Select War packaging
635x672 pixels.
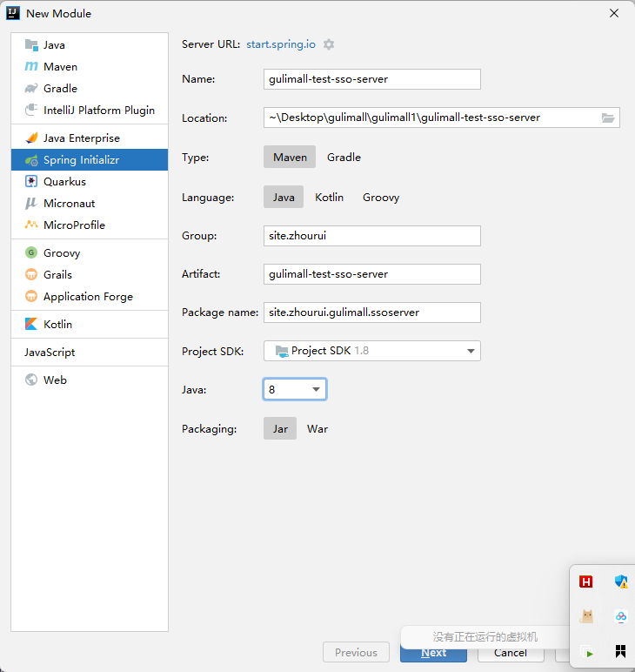(317, 428)
